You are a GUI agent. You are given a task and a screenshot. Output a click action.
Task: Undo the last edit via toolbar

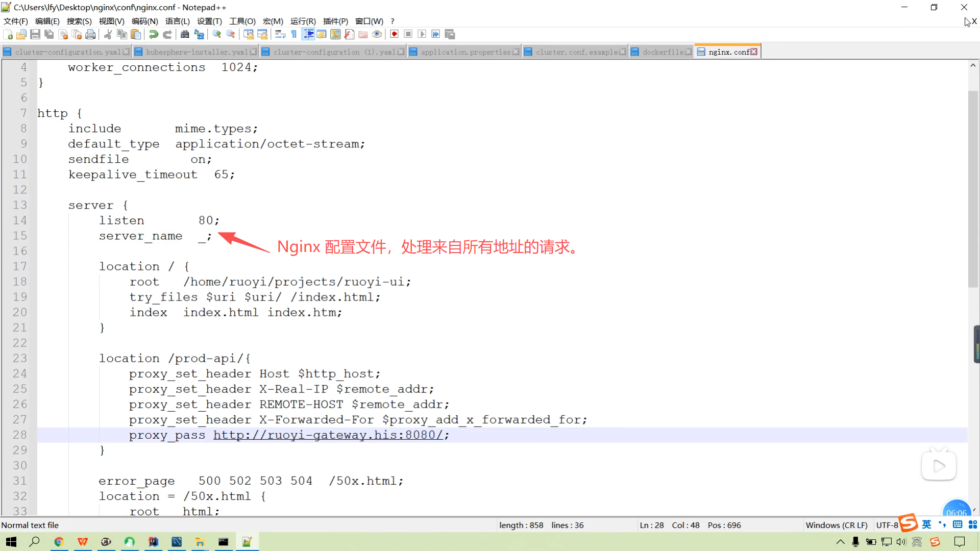[153, 34]
